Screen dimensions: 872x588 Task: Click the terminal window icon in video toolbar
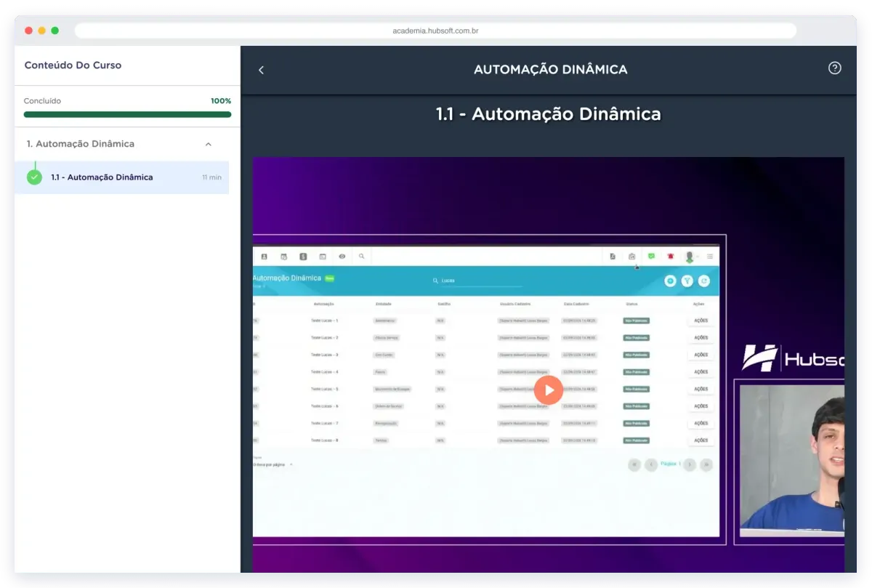pyautogui.click(x=323, y=257)
